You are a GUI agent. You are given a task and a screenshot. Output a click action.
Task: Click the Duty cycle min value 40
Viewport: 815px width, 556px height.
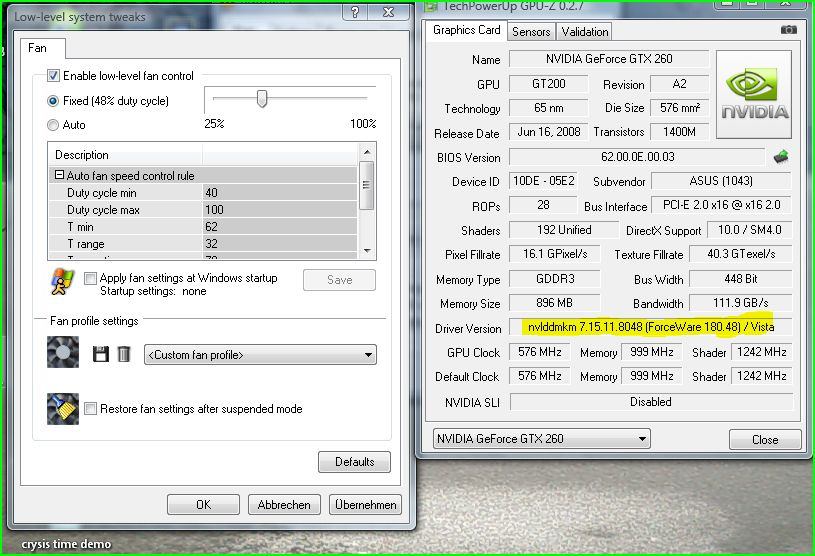pyautogui.click(x=280, y=193)
